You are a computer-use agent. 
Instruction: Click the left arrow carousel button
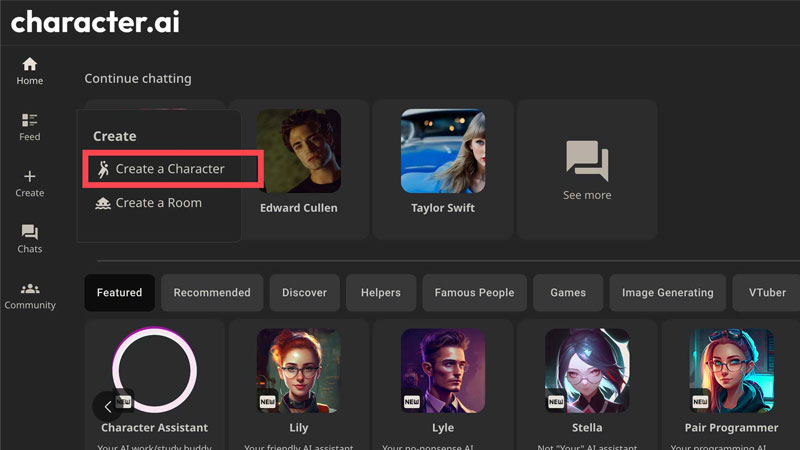click(108, 407)
